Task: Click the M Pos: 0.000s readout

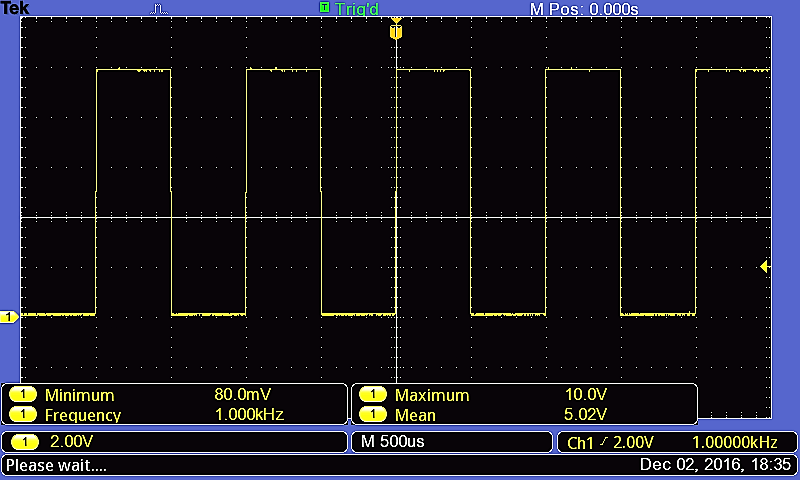Action: (x=584, y=9)
